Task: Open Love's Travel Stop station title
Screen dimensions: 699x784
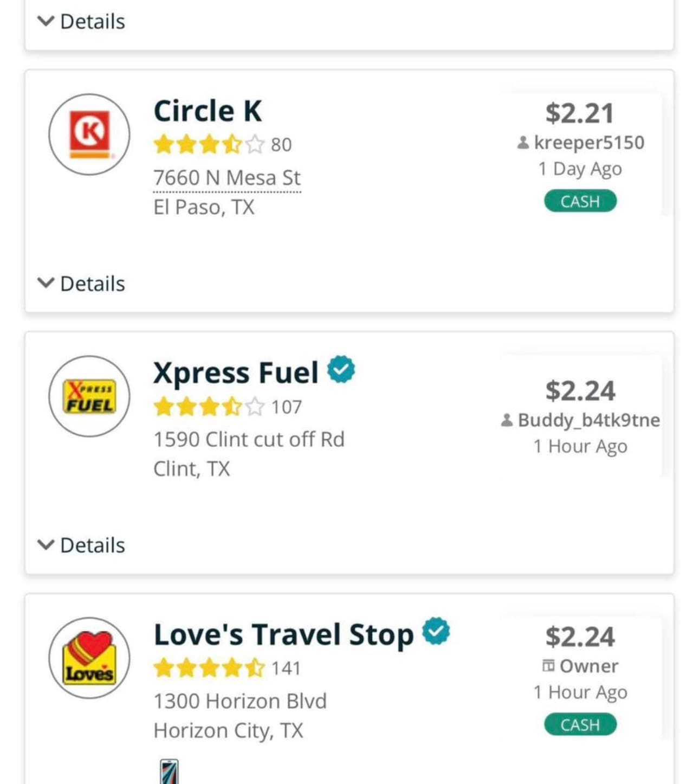Action: [x=283, y=635]
